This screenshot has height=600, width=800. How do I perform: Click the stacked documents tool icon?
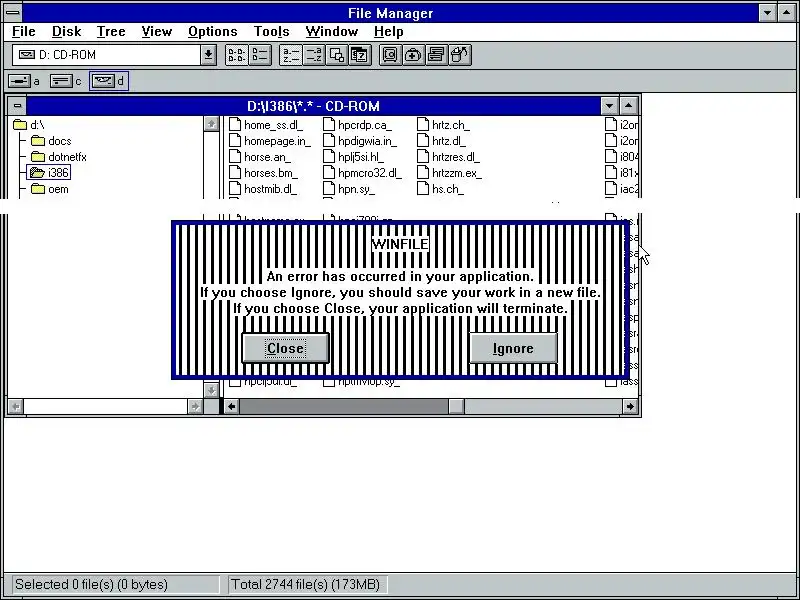pyautogui.click(x=436, y=55)
